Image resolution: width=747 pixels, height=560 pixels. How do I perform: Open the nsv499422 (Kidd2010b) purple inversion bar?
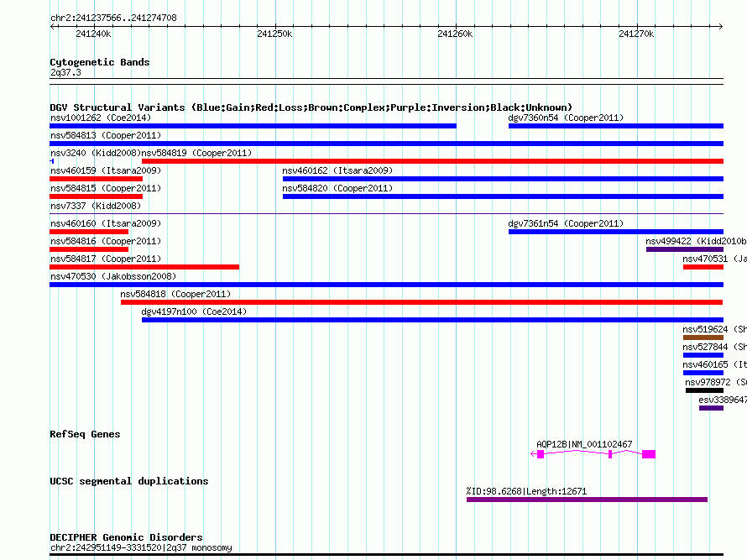point(685,249)
